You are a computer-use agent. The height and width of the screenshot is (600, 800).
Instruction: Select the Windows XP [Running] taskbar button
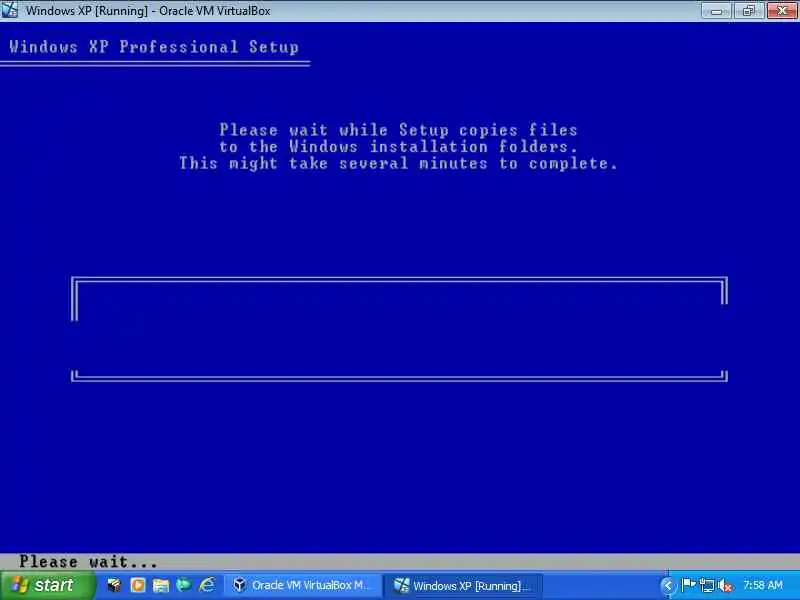[463, 585]
